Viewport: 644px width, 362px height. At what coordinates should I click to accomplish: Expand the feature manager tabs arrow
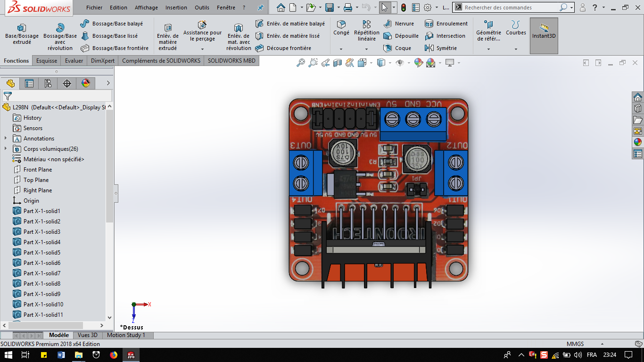pos(108,83)
